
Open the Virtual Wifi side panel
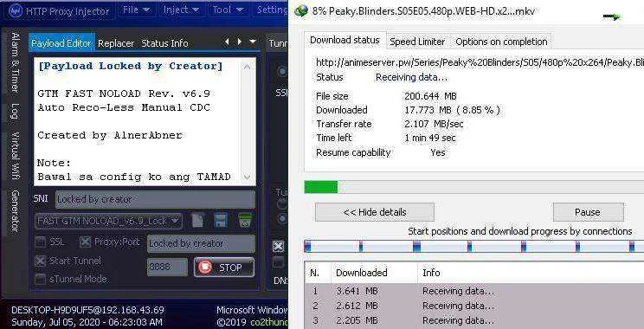click(x=16, y=156)
